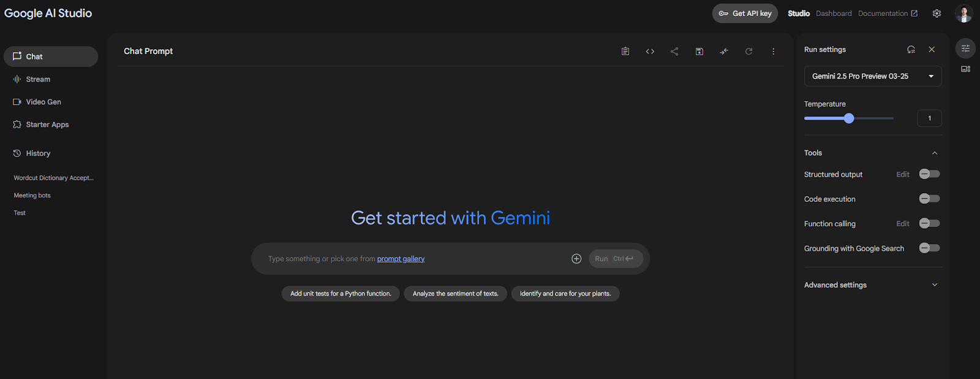
Task: Select 'Identify and care for your plants' suggestion
Action: pos(565,294)
